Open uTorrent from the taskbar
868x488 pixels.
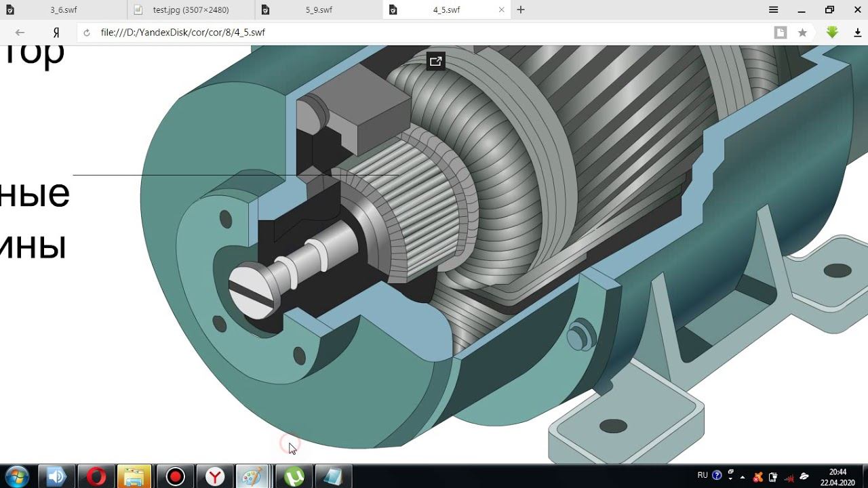(x=294, y=476)
